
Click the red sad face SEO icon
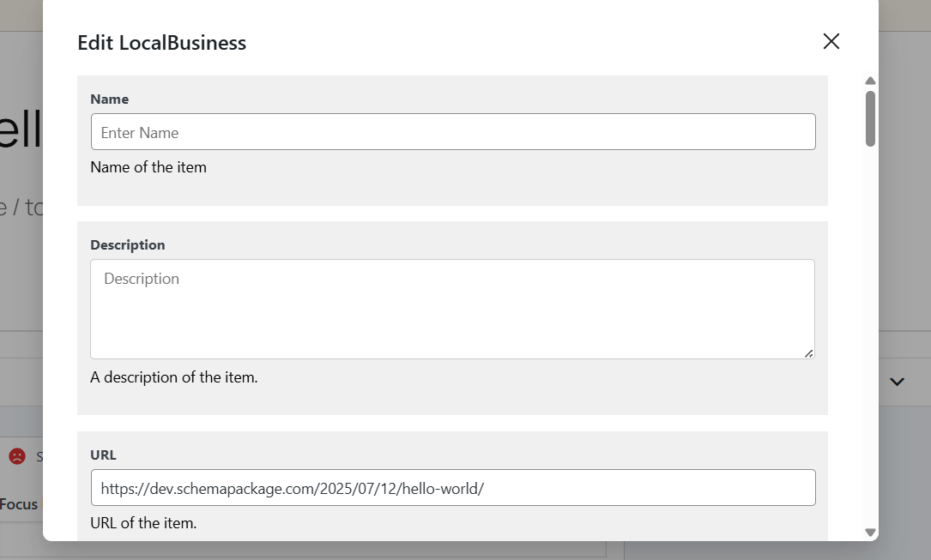click(17, 456)
